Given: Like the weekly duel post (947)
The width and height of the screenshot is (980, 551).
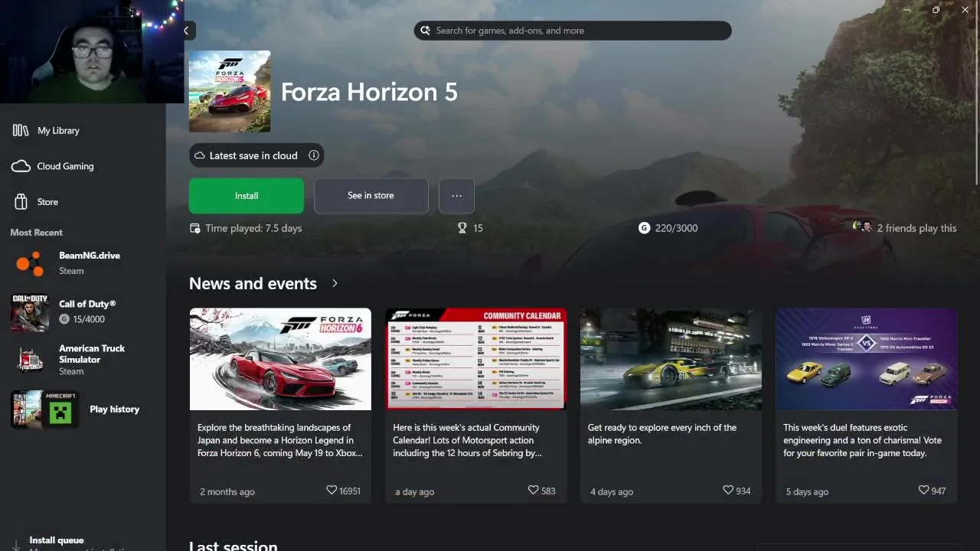Looking at the screenshot, I should click(923, 490).
